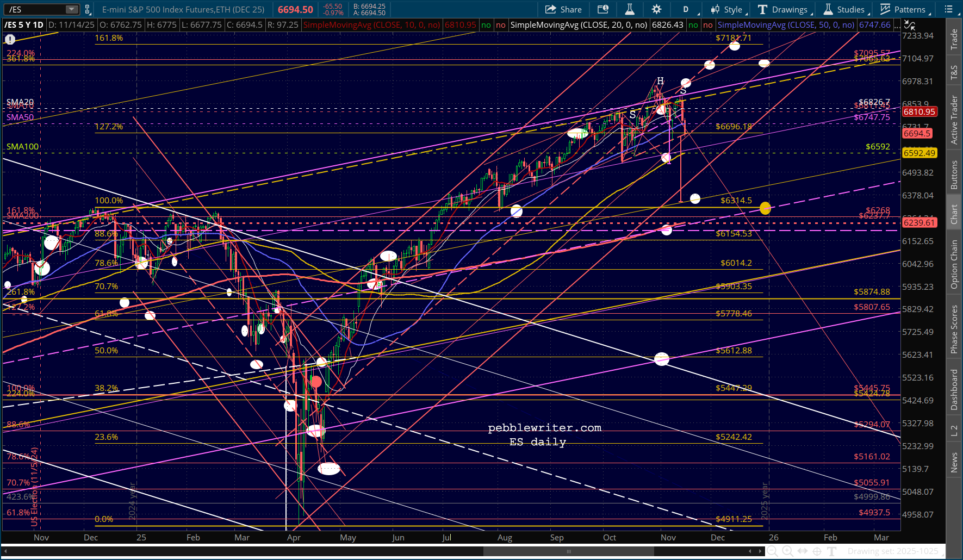Open the Option Chain side tab
The image size is (963, 560).
(x=954, y=265)
